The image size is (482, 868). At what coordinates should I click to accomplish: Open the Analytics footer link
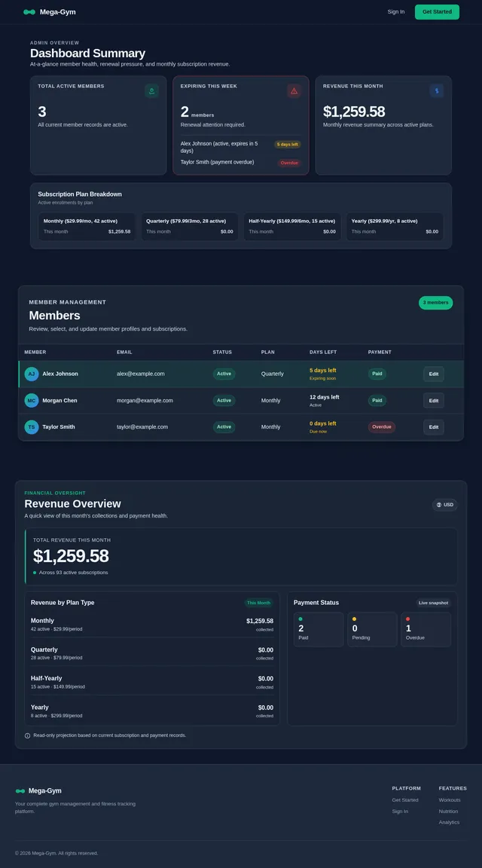pos(449,822)
